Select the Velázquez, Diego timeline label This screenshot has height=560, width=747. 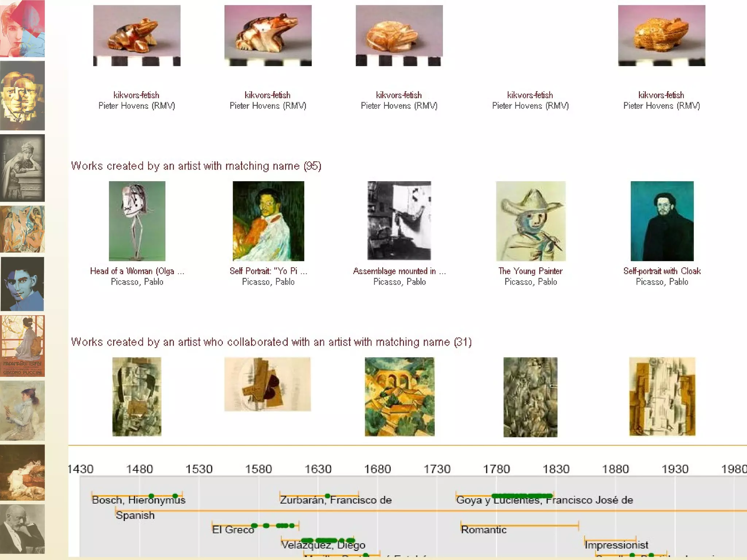coord(323,545)
